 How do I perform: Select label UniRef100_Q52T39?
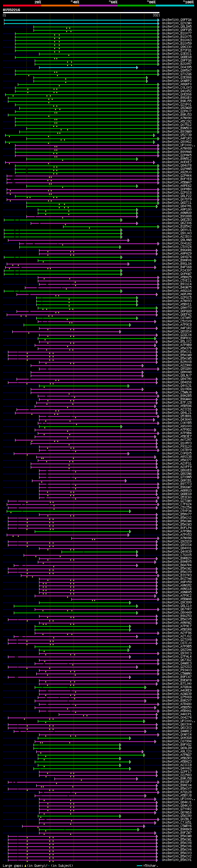click(177, 135)
